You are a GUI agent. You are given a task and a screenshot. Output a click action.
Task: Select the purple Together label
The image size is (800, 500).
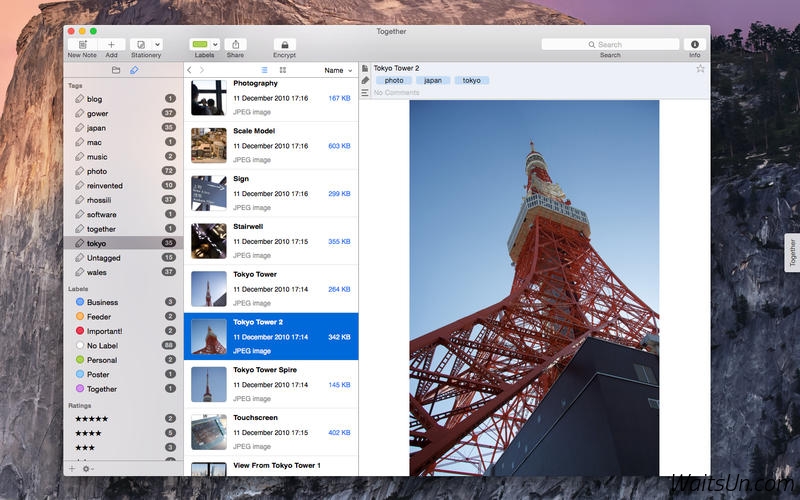click(x=123, y=389)
